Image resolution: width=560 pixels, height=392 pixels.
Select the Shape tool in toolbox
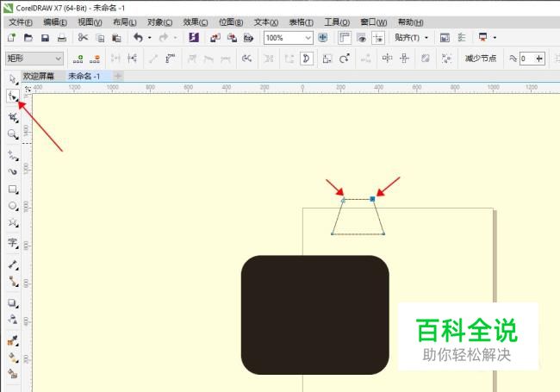pos(13,96)
